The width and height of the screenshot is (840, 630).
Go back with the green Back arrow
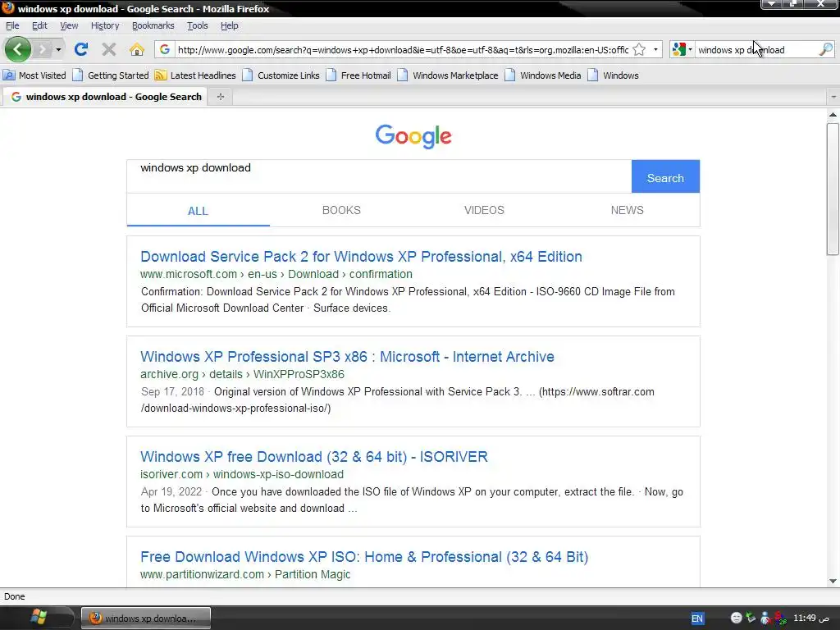point(18,50)
